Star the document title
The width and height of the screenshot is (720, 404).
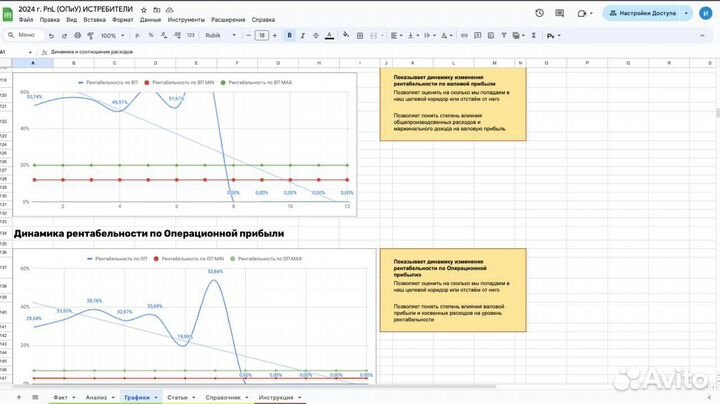coord(144,9)
